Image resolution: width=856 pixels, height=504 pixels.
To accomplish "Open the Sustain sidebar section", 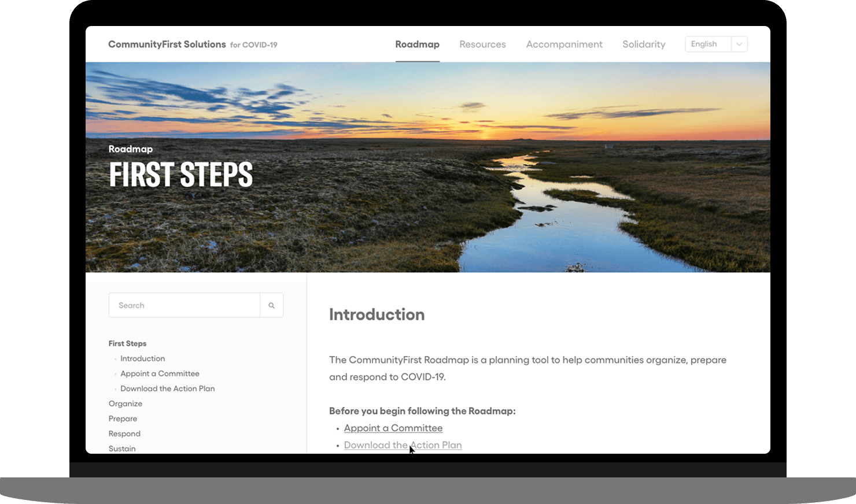I will point(122,449).
